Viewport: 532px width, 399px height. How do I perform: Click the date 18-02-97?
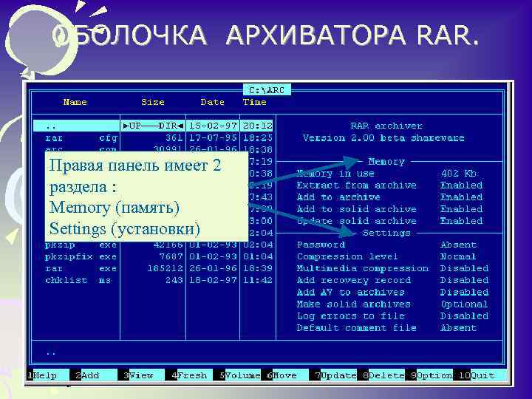pos(213,280)
